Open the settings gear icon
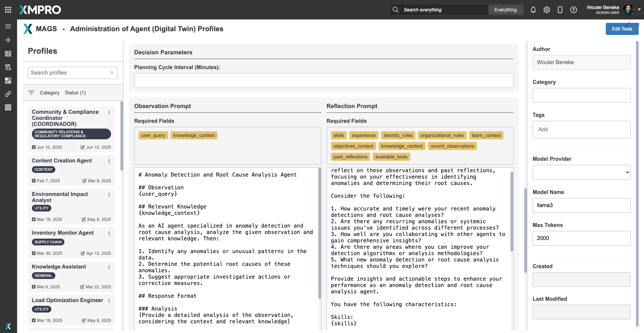The height and width of the screenshot is (333, 644). click(547, 10)
